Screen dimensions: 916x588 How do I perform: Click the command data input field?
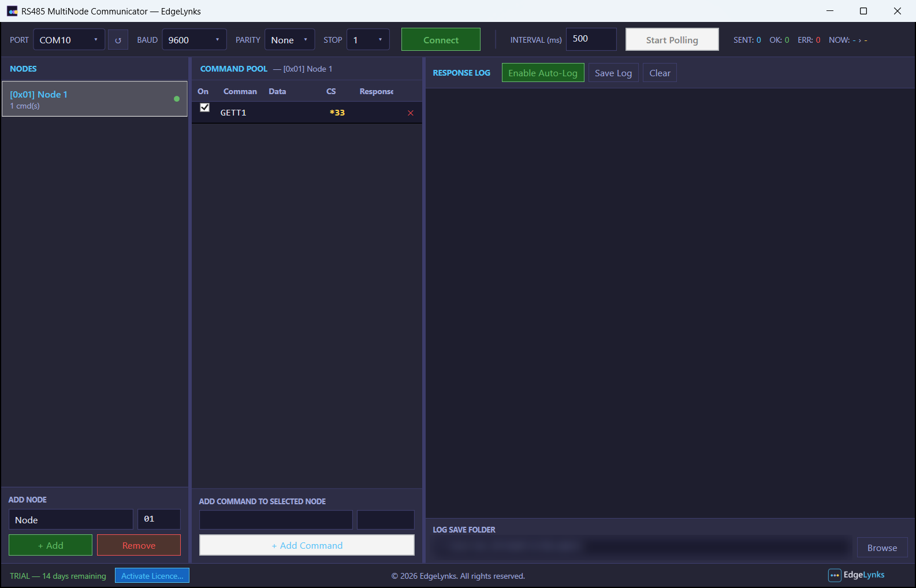pos(386,520)
